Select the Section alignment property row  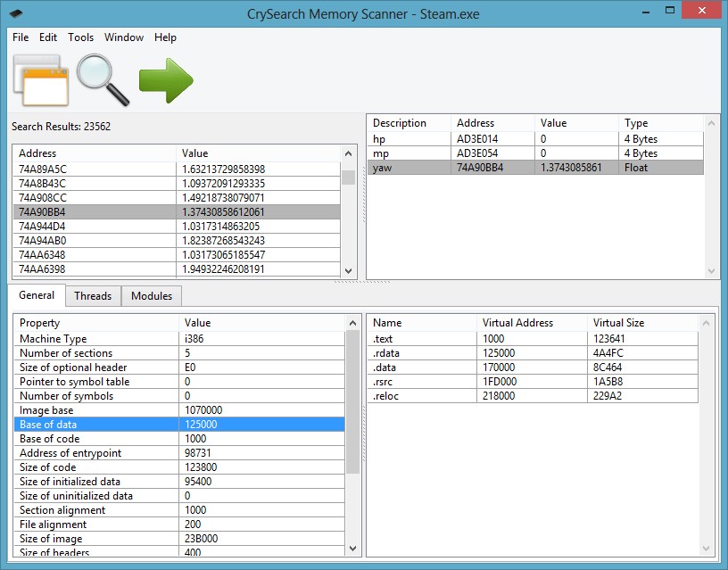179,510
